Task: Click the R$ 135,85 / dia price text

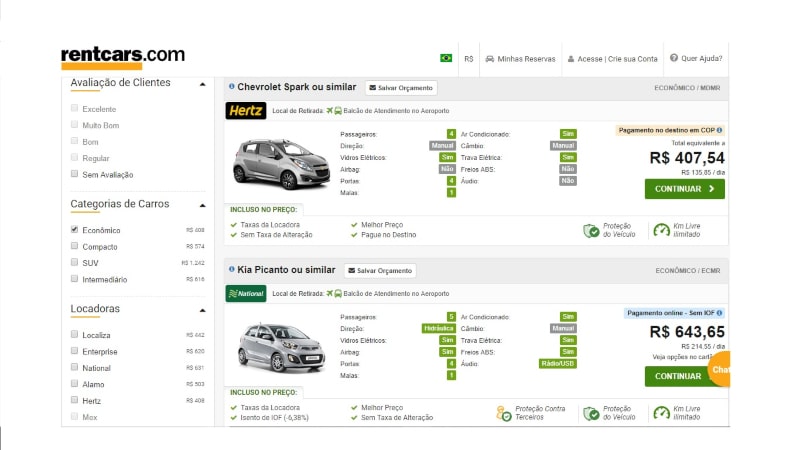Action: click(703, 172)
